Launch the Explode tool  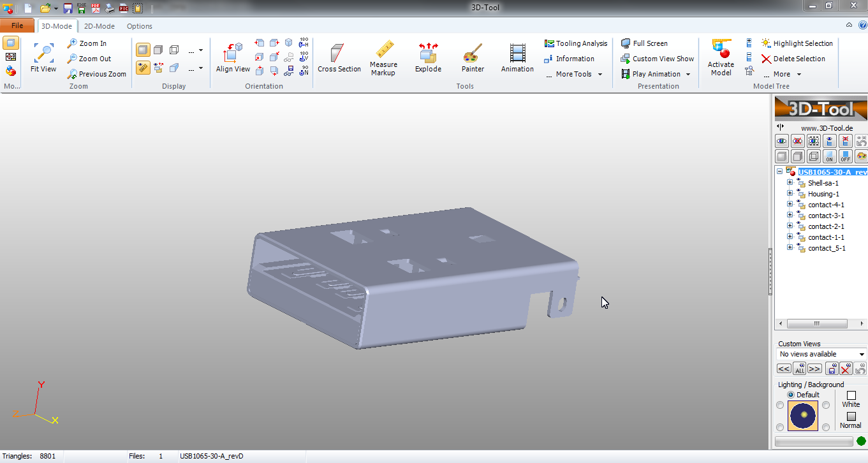pyautogui.click(x=428, y=59)
